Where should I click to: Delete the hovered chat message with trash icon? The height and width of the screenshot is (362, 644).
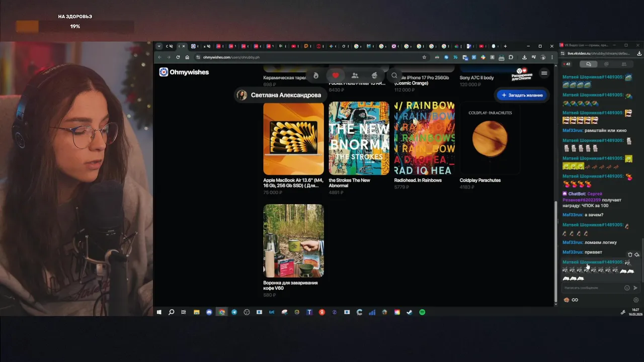630,255
